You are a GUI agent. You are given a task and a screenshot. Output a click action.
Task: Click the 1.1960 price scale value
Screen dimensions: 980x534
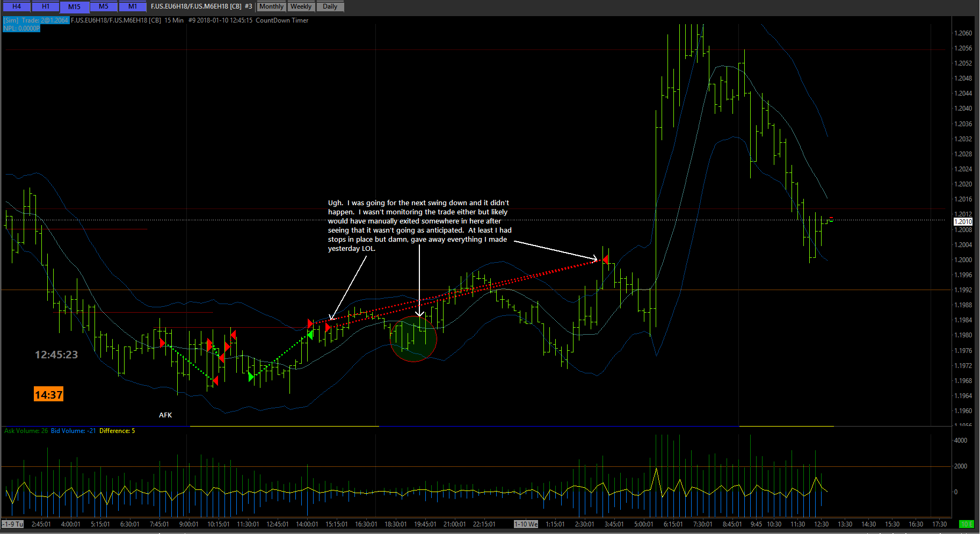click(963, 411)
